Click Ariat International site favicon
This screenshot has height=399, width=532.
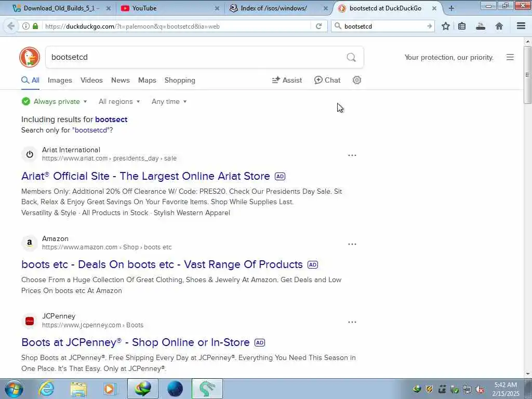click(x=30, y=154)
